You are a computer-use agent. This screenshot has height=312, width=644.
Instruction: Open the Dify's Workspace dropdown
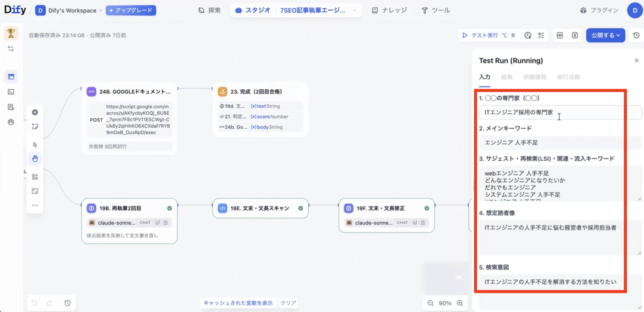(69, 10)
